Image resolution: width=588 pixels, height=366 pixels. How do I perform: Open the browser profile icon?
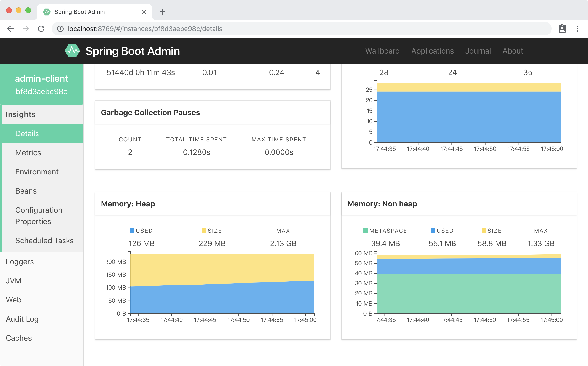click(562, 29)
